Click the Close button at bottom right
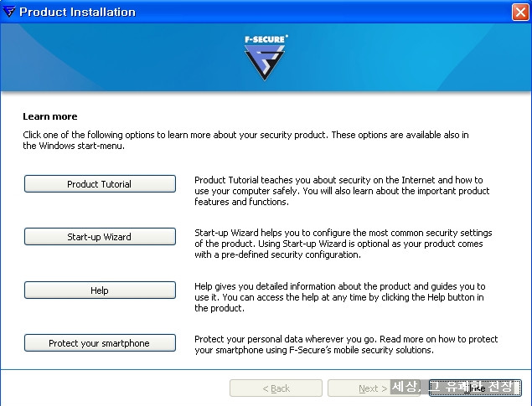The image size is (532, 406). point(475,388)
